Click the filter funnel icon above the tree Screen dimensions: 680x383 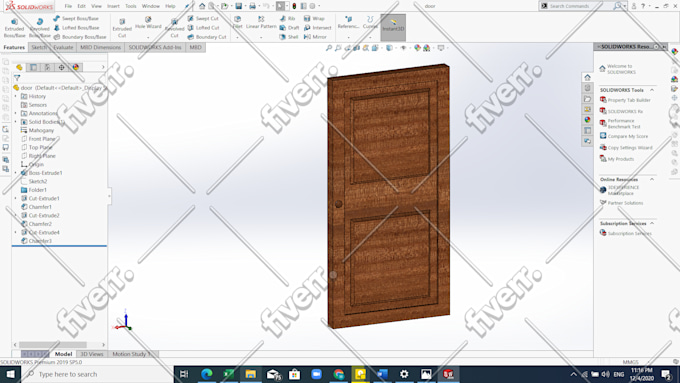17,78
